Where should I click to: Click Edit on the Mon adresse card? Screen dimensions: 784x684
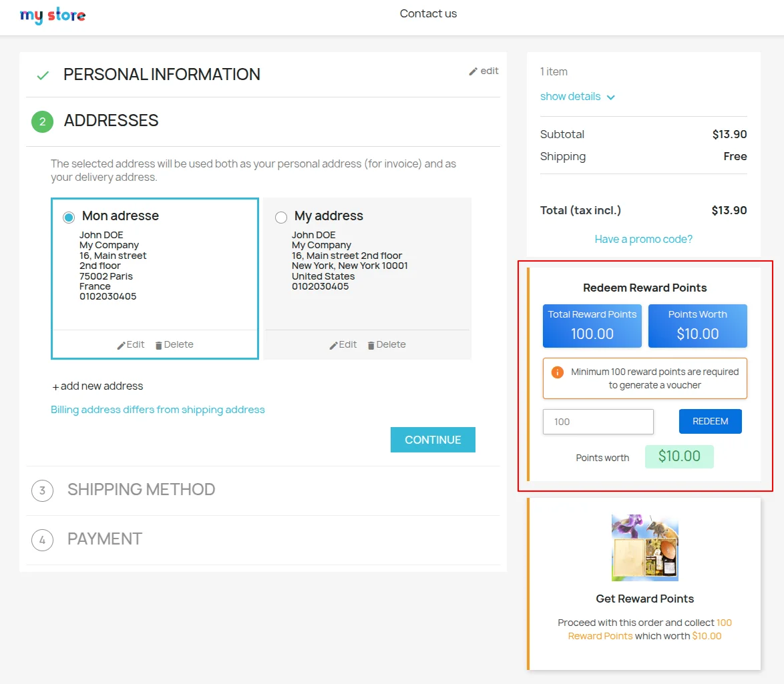pyautogui.click(x=130, y=344)
